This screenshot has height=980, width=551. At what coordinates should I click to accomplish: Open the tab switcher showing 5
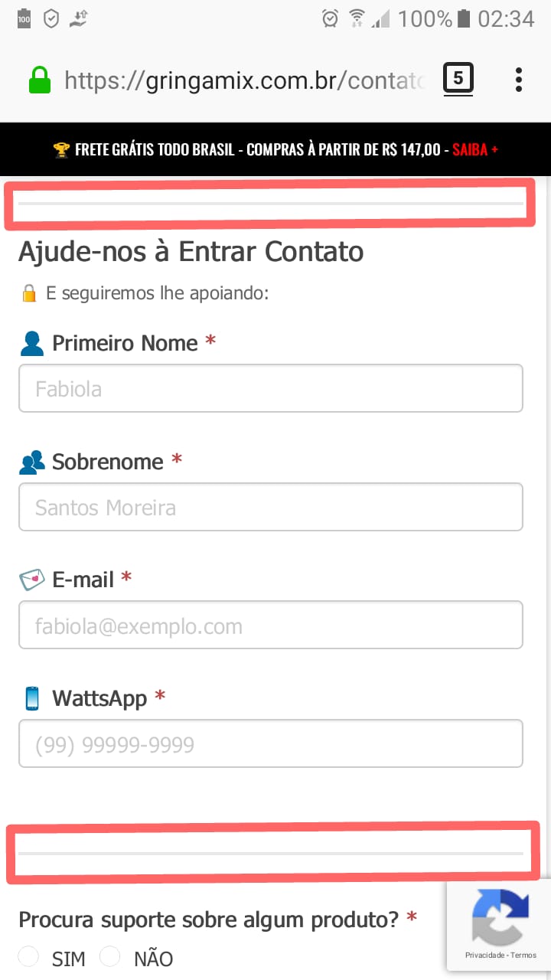click(458, 79)
